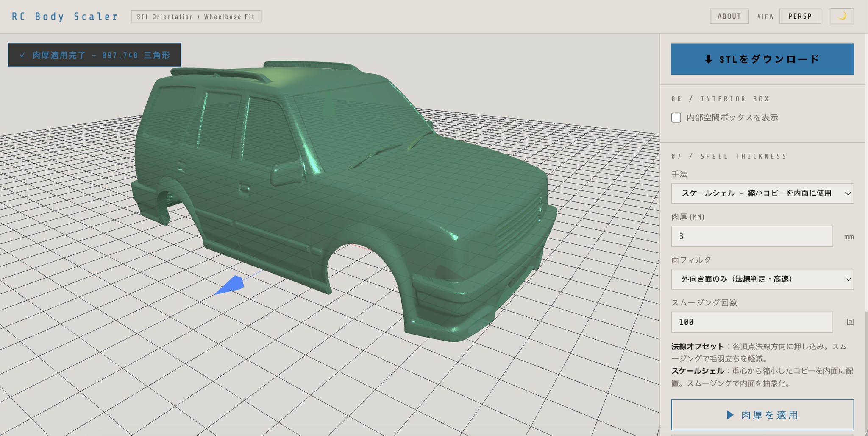Image resolution: width=868 pixels, height=436 pixels.
Task: Click the 06 / INTERIOR BOX section header
Action: click(720, 99)
